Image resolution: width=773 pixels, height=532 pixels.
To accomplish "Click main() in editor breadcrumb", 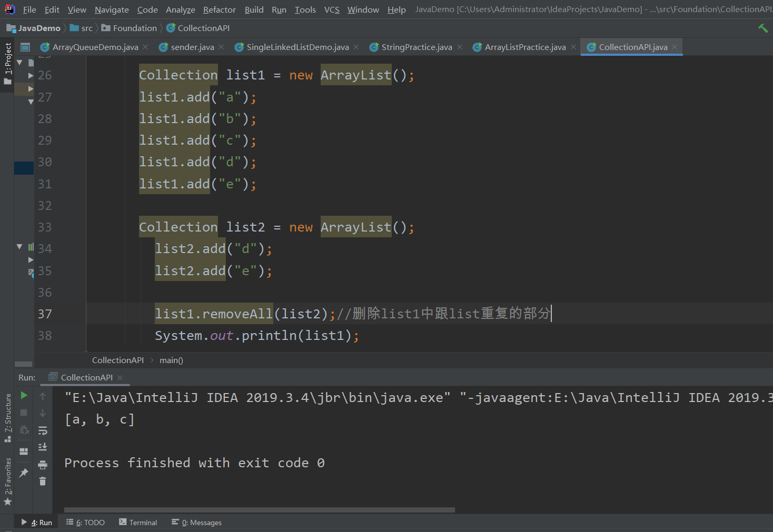I will click(x=171, y=360).
